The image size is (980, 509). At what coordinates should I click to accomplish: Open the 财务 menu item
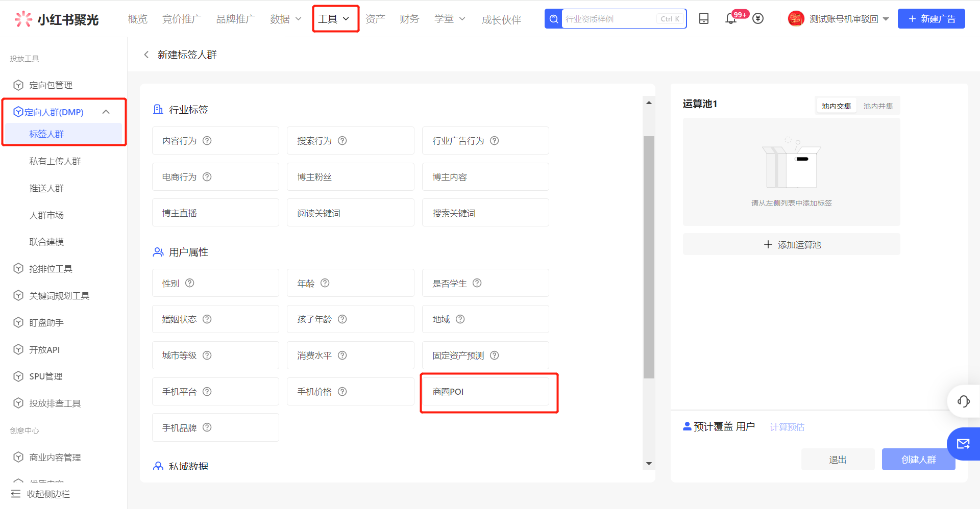409,18
